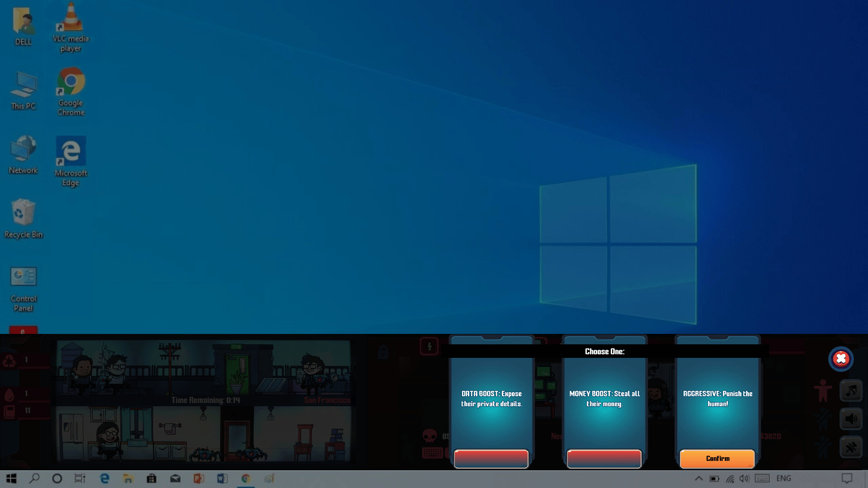Toggle the pin window button

click(851, 447)
